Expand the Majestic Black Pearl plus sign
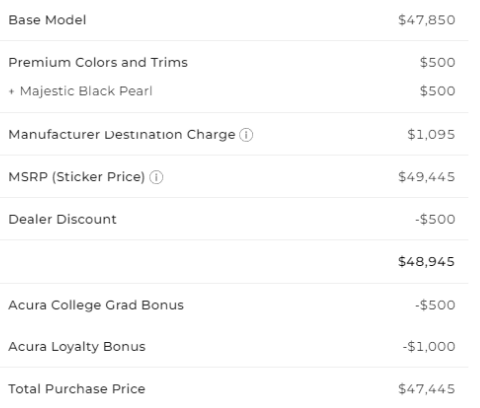The height and width of the screenshot is (408, 480). click(12, 91)
